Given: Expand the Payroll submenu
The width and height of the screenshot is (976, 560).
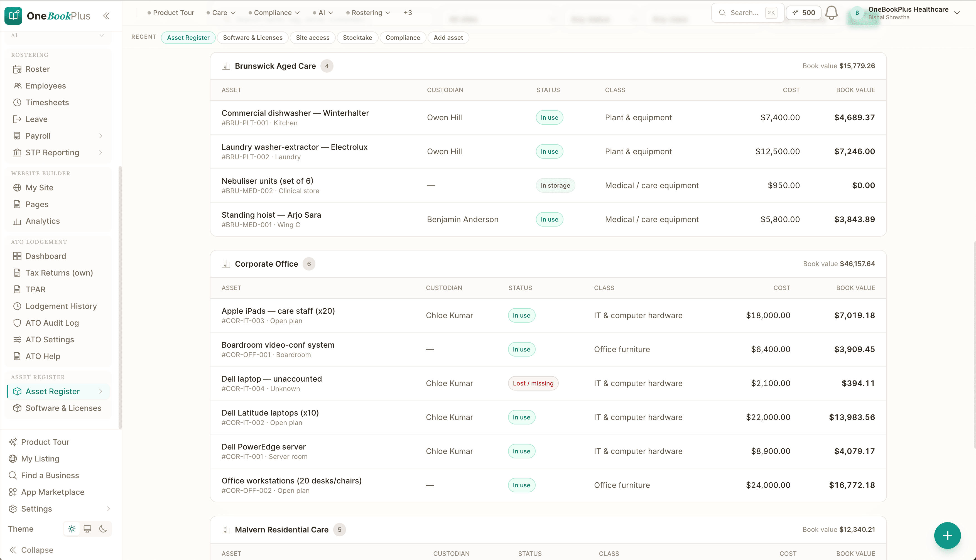Looking at the screenshot, I should tap(101, 136).
